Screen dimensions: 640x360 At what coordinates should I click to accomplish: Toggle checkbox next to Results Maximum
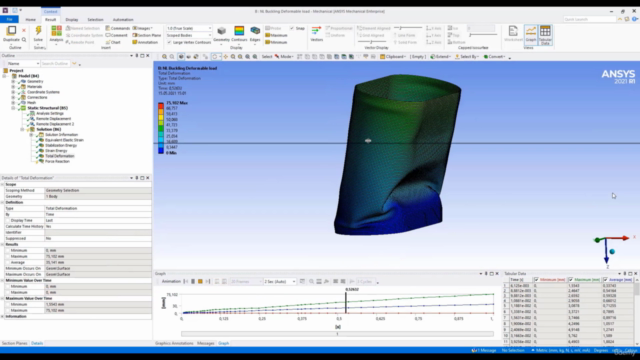tap(8, 256)
